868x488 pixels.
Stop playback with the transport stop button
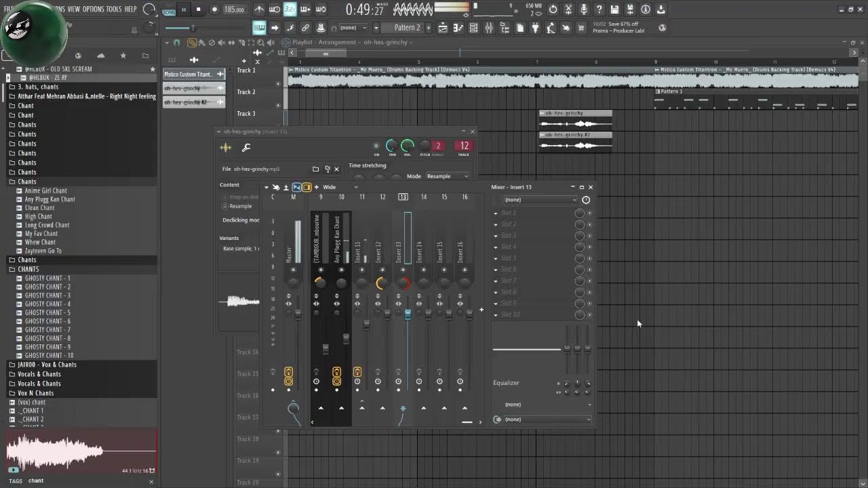199,9
